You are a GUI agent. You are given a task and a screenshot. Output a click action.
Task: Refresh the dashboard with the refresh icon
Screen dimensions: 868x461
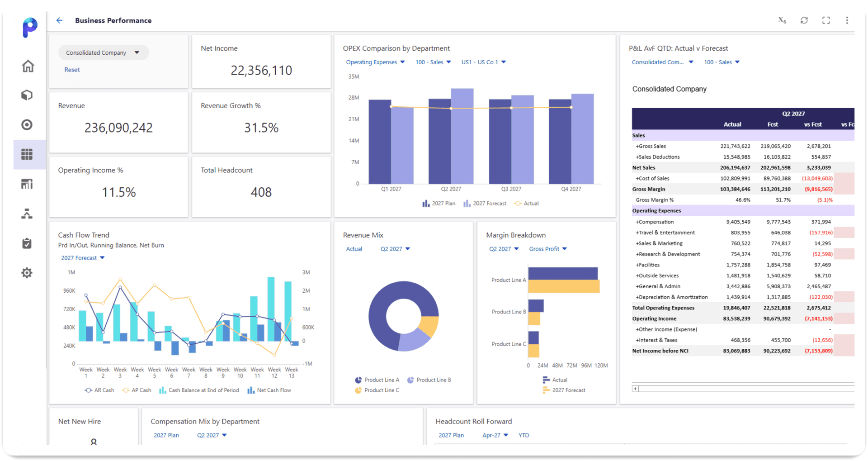point(804,20)
